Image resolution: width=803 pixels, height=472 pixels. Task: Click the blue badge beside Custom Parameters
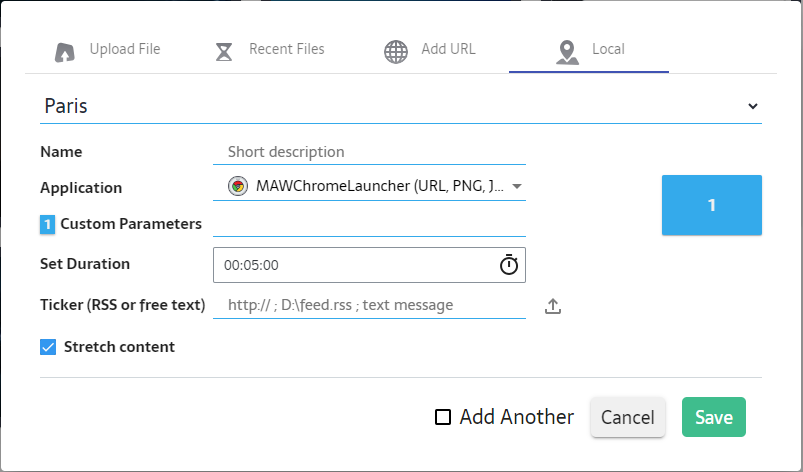(48, 225)
